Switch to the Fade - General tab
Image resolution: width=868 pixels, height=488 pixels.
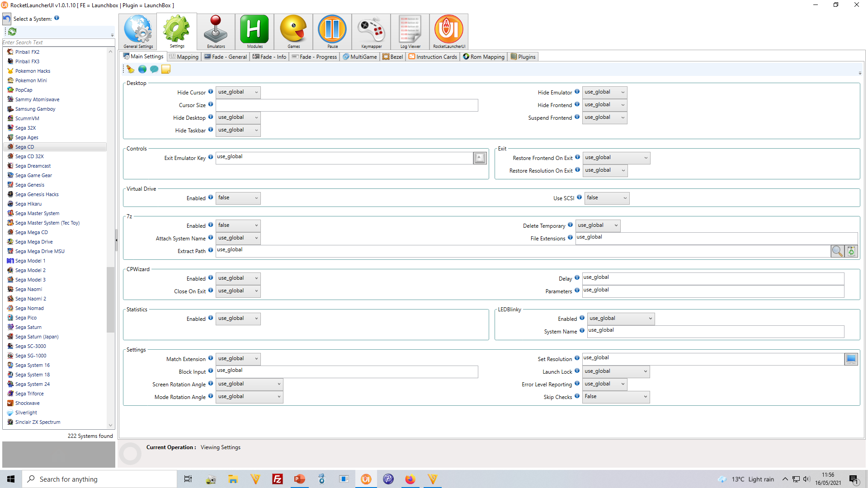(x=226, y=56)
